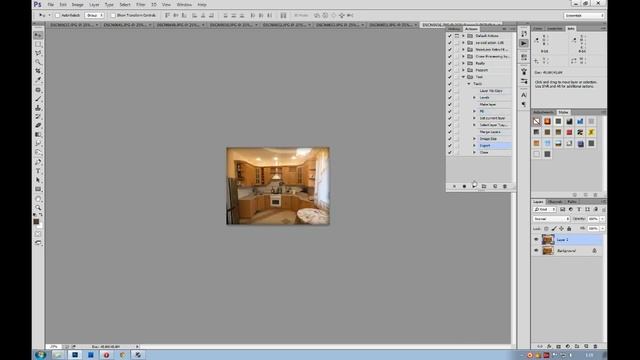The height and width of the screenshot is (360, 640).
Task: Open the Character panel icon in dock
Action: point(524,95)
